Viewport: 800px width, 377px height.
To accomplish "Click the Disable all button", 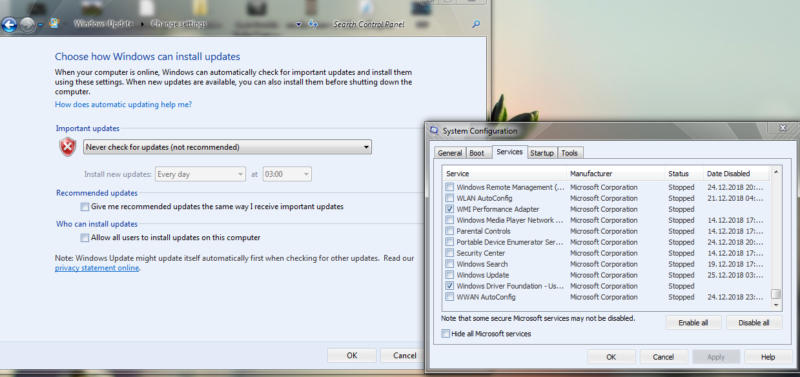I will (754, 323).
